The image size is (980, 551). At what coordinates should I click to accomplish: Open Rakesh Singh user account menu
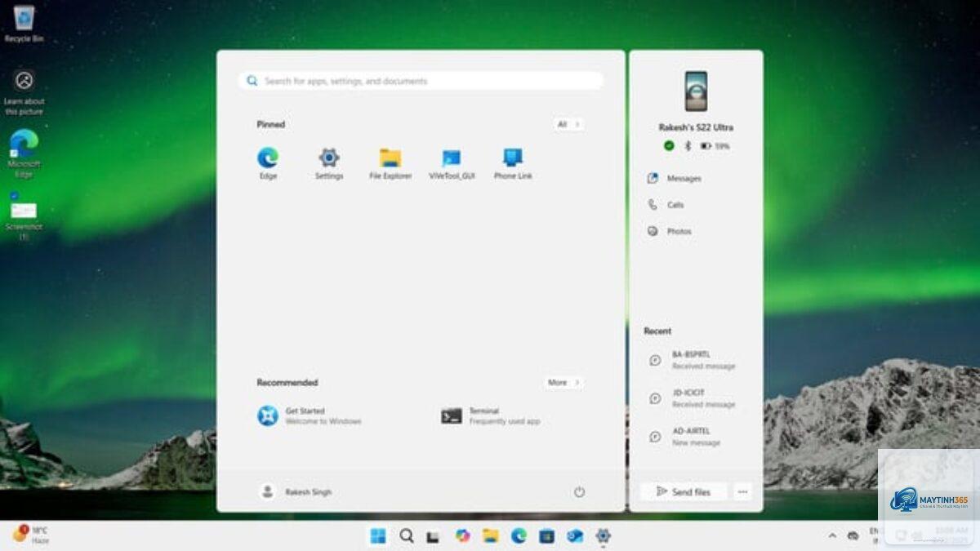point(296,492)
